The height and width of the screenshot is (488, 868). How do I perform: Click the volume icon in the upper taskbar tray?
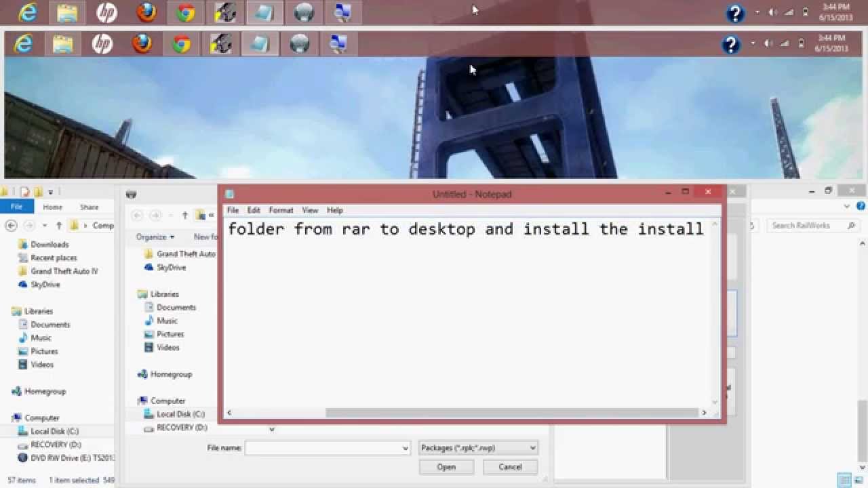[x=773, y=12]
